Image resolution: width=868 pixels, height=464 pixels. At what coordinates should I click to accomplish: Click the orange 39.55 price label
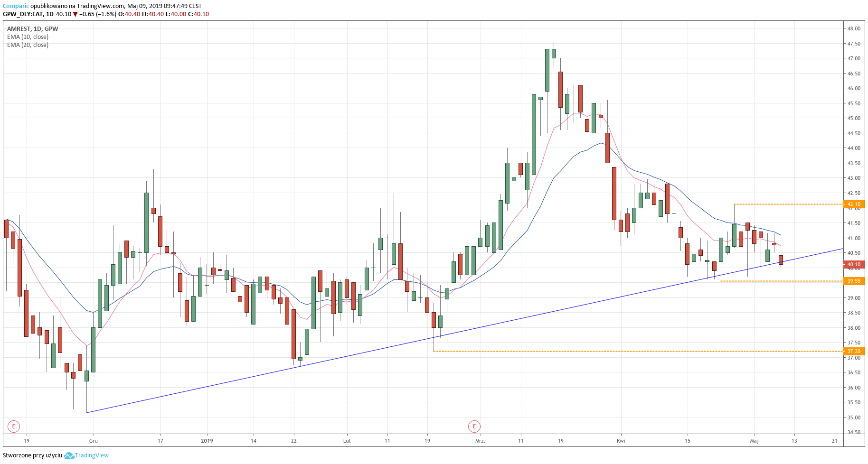tap(854, 281)
